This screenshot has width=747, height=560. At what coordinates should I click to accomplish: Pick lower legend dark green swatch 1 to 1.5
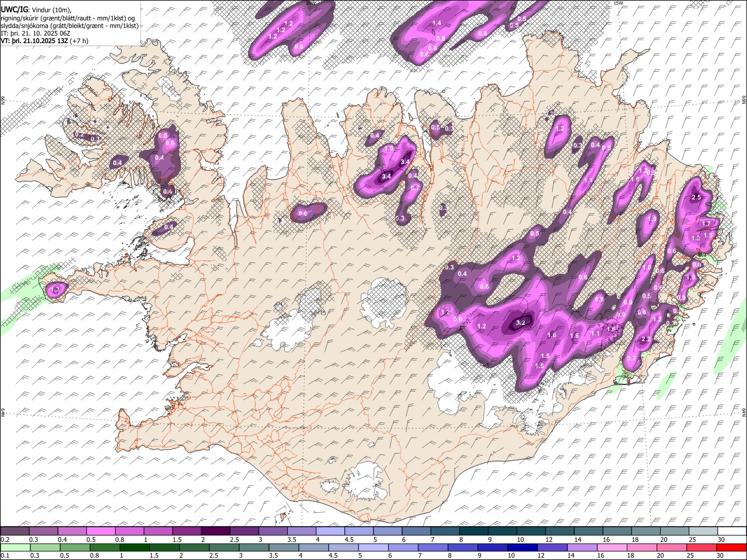point(135,547)
